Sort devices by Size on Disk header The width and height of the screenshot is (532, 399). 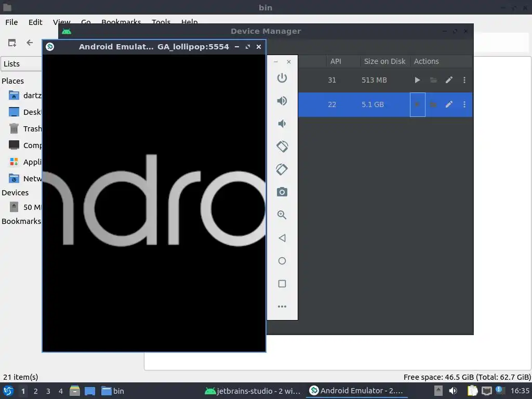pos(385,61)
